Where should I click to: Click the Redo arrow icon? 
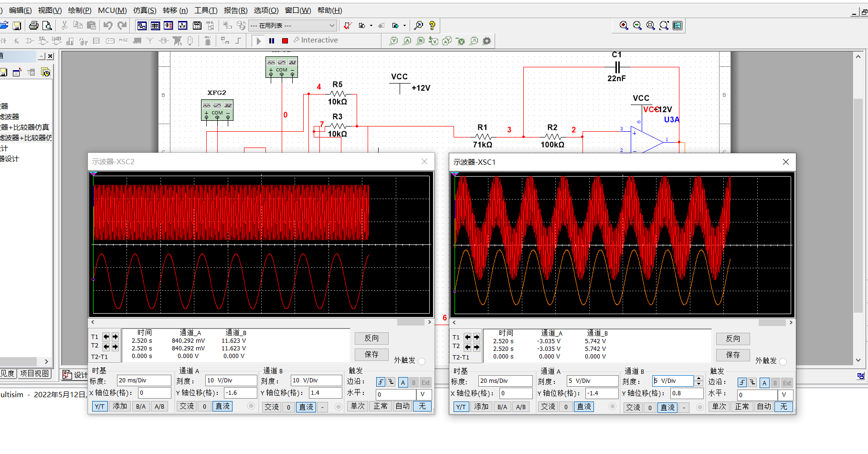pyautogui.click(x=122, y=25)
